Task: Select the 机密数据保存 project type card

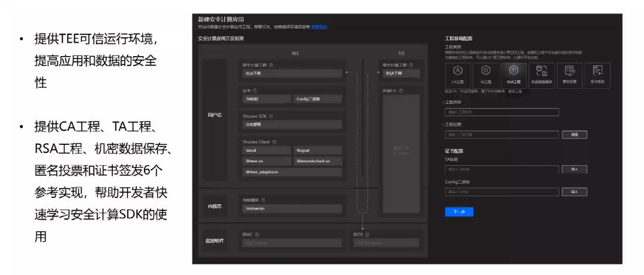Action: (x=541, y=75)
